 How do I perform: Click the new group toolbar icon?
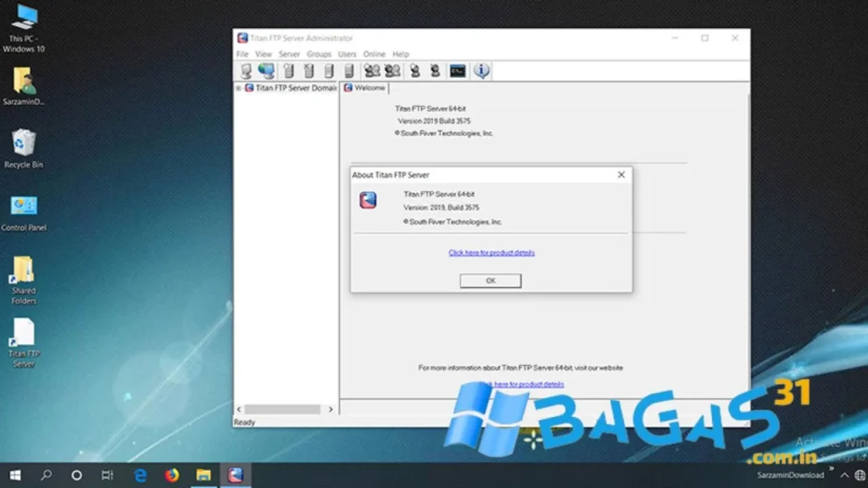point(372,71)
